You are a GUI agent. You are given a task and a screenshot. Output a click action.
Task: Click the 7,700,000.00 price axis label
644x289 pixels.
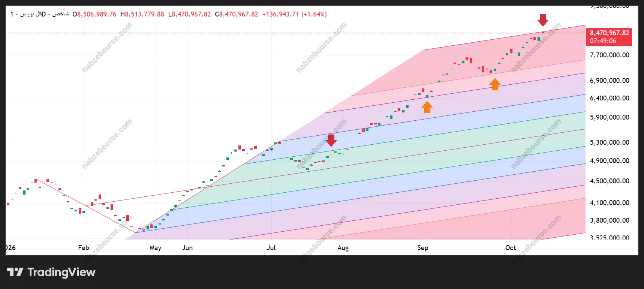click(x=610, y=55)
